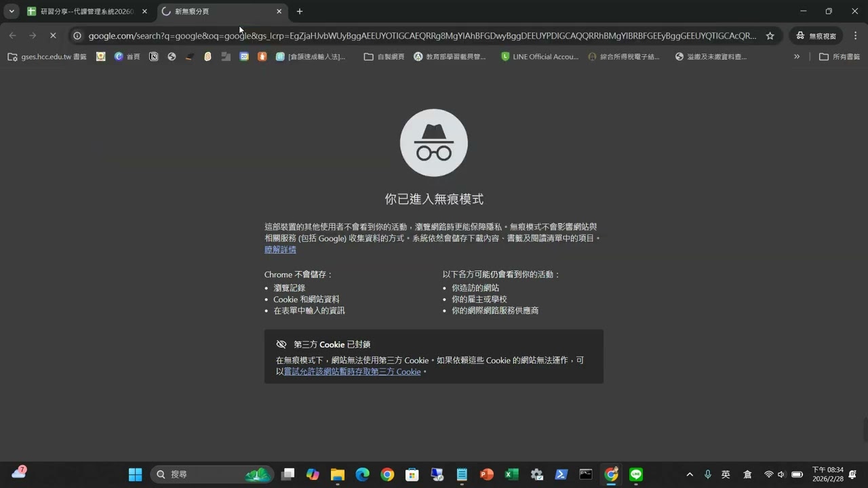The width and height of the screenshot is (868, 488).
Task: Toggle the 倉 IME mode indicator
Action: (x=747, y=474)
